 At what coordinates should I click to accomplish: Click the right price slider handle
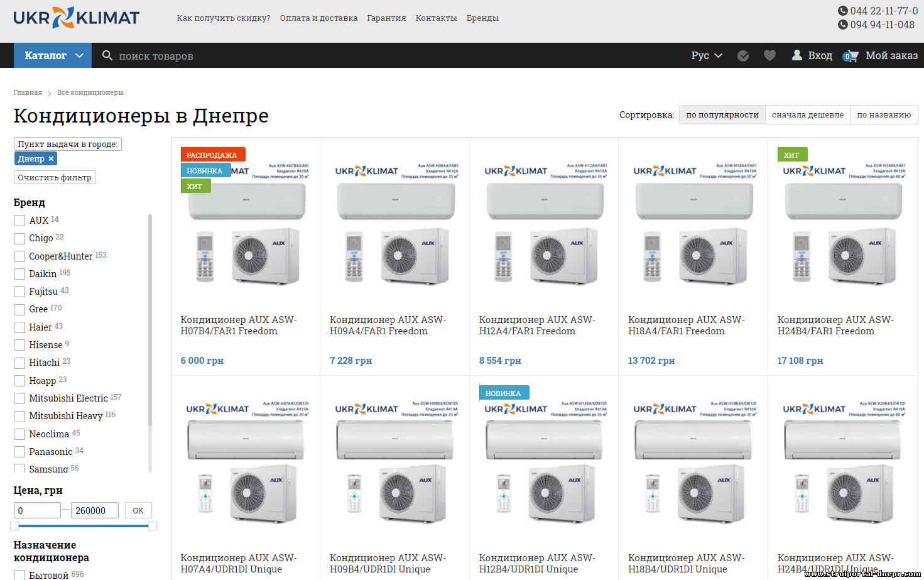153,526
